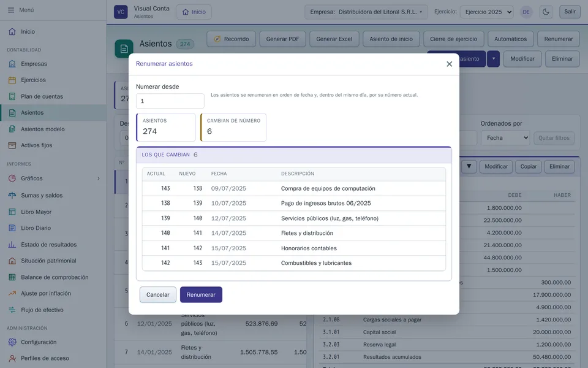Close the Renumerar asientos dialog
588x368 pixels.
pos(449,64)
